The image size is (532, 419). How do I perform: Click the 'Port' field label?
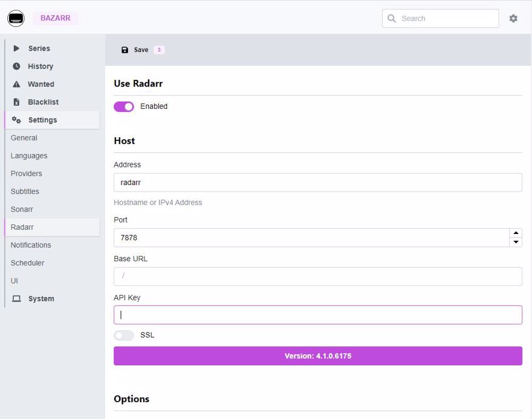[120, 220]
